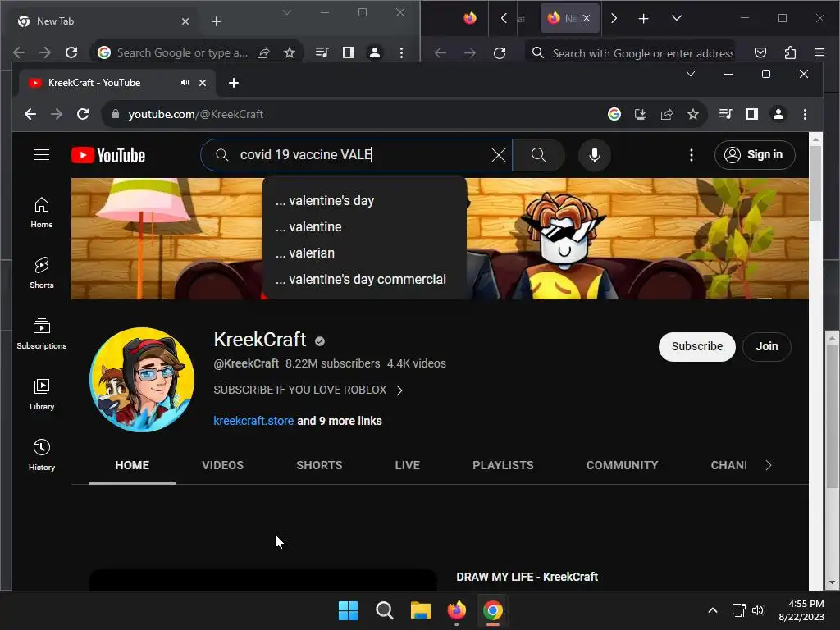Reload the youtube.com page
Viewport: 840px width, 630px height.
pos(83,114)
